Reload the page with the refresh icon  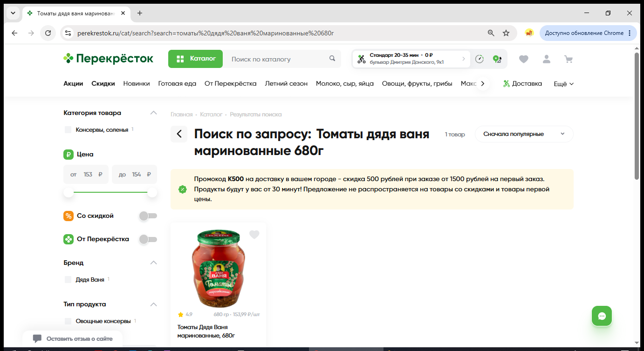(x=48, y=33)
